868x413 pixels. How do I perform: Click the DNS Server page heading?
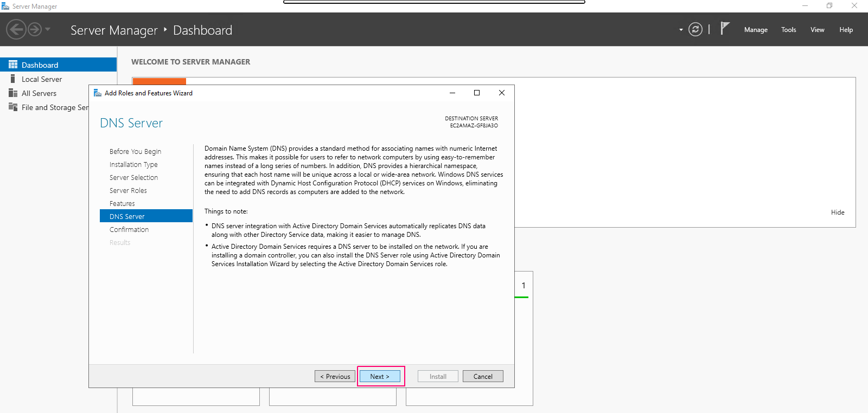(131, 123)
